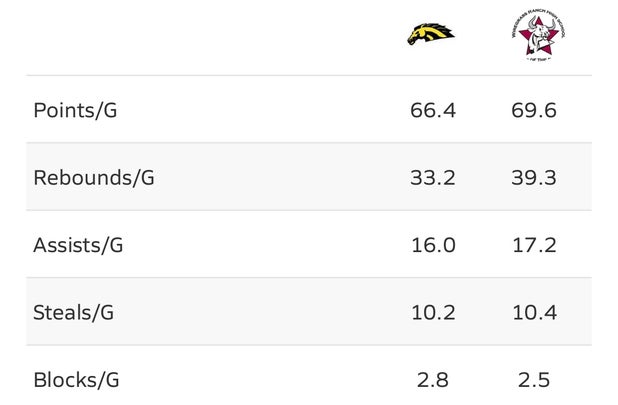The width and height of the screenshot is (618, 405).
Task: Click the 33.2 rebounds value
Action: point(433,178)
